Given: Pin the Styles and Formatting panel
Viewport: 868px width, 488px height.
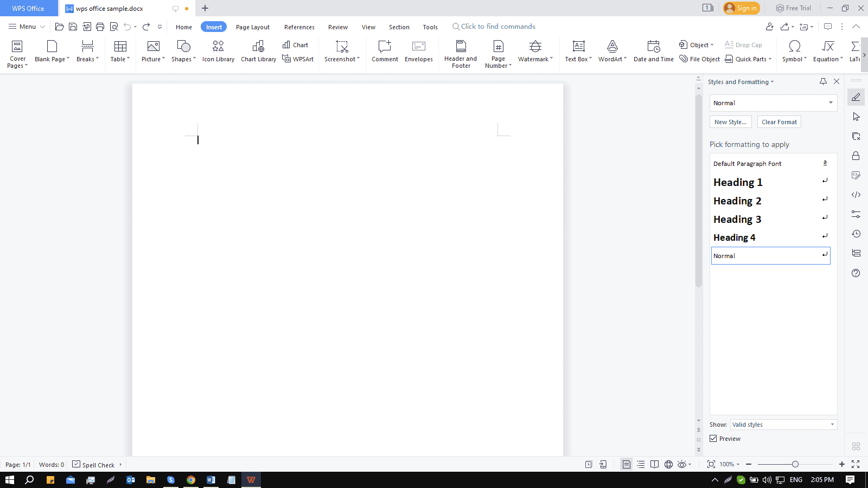Looking at the screenshot, I should click(823, 81).
